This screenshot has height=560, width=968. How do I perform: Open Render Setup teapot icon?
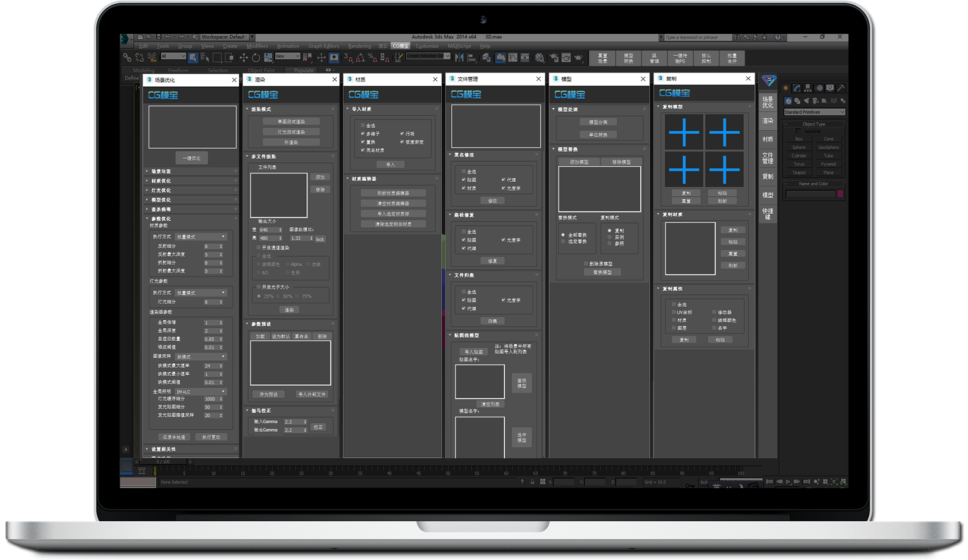coord(554,58)
